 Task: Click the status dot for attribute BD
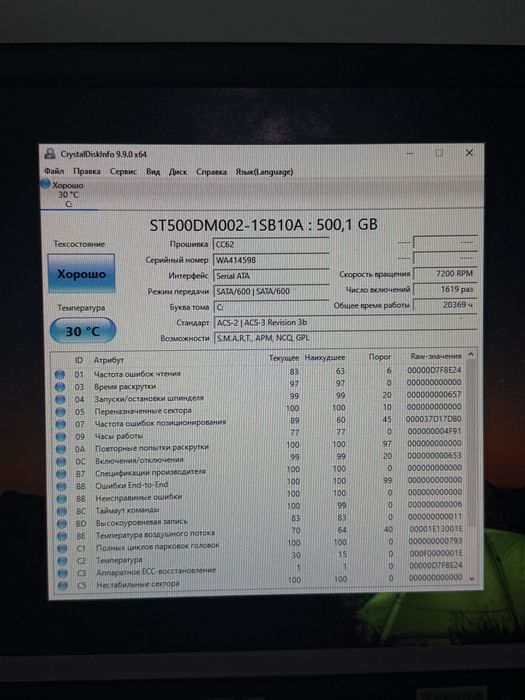click(62, 523)
